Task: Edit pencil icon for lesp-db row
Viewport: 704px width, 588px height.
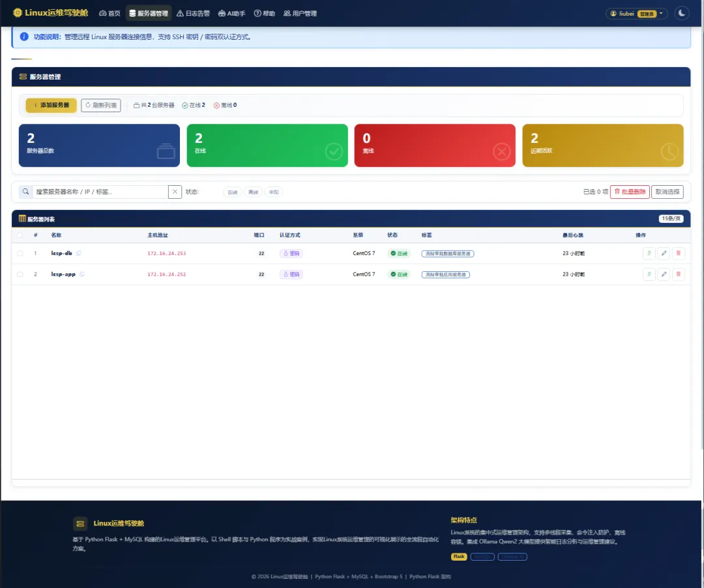Action: [664, 253]
